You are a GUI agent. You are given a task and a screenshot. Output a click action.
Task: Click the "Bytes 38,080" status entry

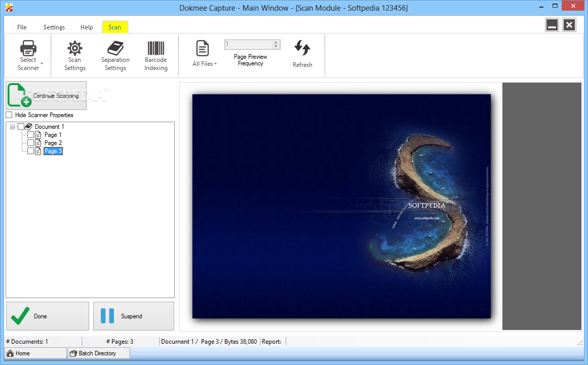pyautogui.click(x=241, y=341)
